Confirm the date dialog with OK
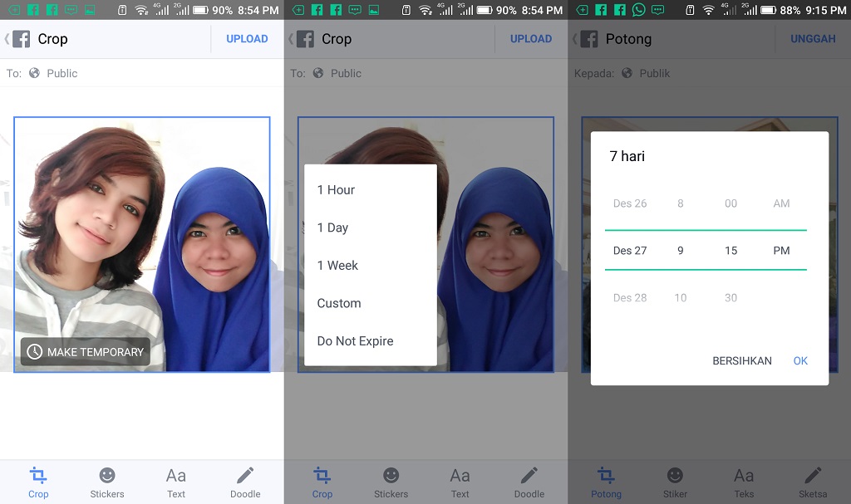Image resolution: width=851 pixels, height=504 pixels. 800,361
